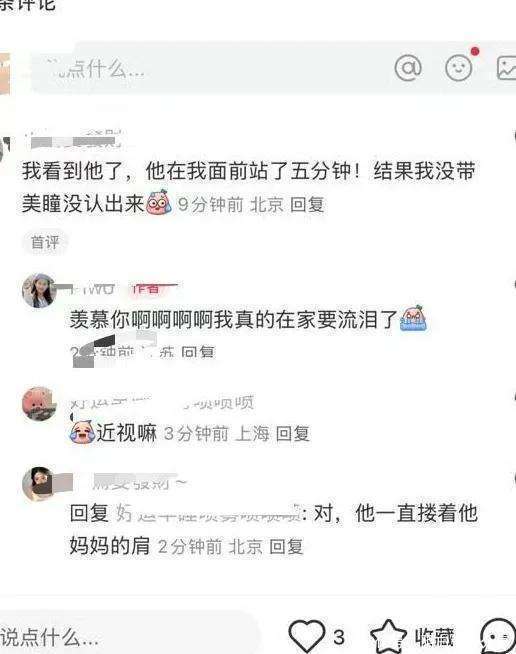Focus the bottom 说点什么 input field
This screenshot has width=516, height=654.
[x=125, y=637]
